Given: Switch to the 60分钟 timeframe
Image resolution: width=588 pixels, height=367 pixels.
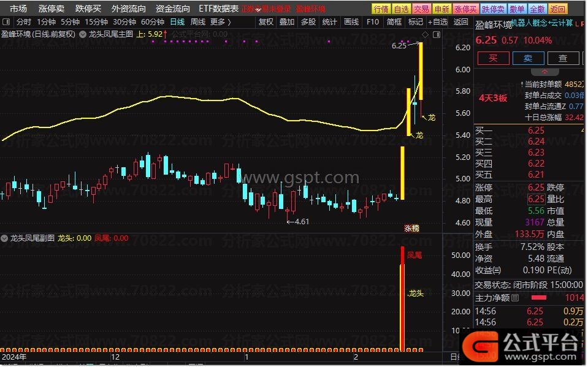Looking at the screenshot, I should [x=153, y=21].
